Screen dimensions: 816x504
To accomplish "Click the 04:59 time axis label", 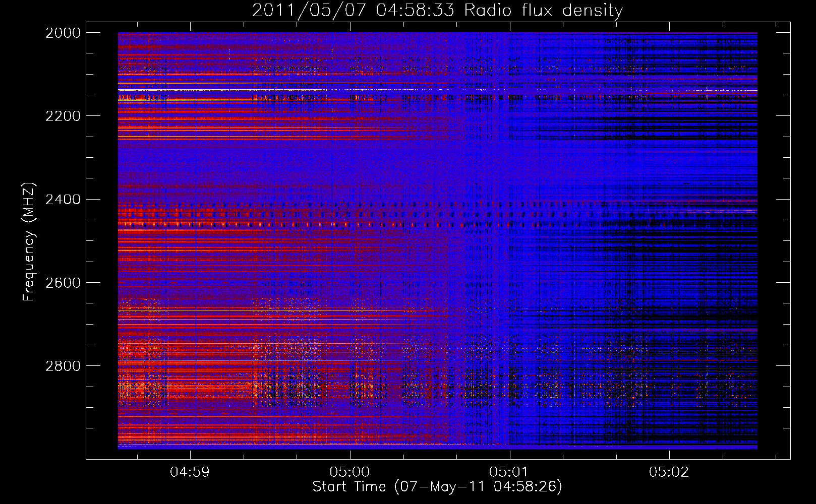I will [190, 472].
